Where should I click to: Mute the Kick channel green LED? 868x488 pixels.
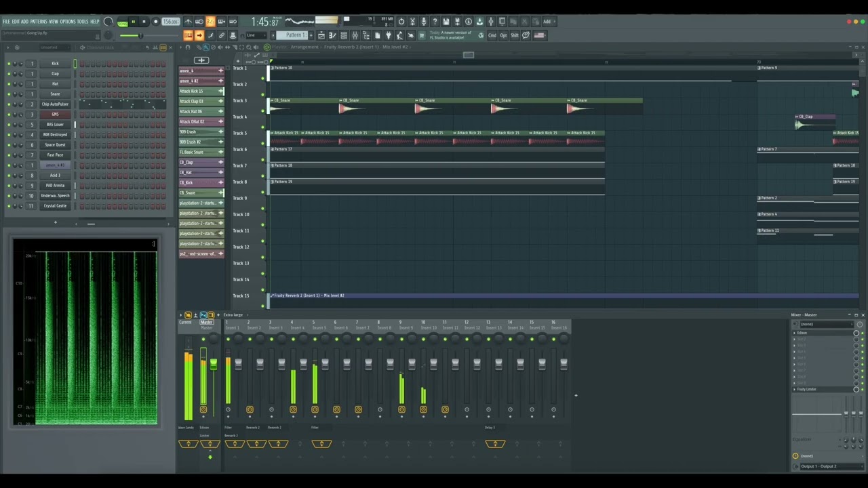9,64
